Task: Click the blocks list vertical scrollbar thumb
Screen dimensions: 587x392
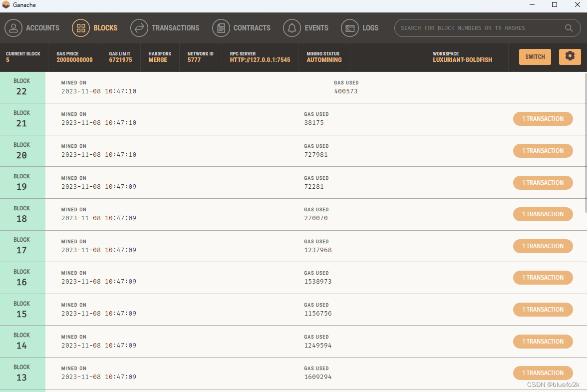Action: (x=586, y=143)
